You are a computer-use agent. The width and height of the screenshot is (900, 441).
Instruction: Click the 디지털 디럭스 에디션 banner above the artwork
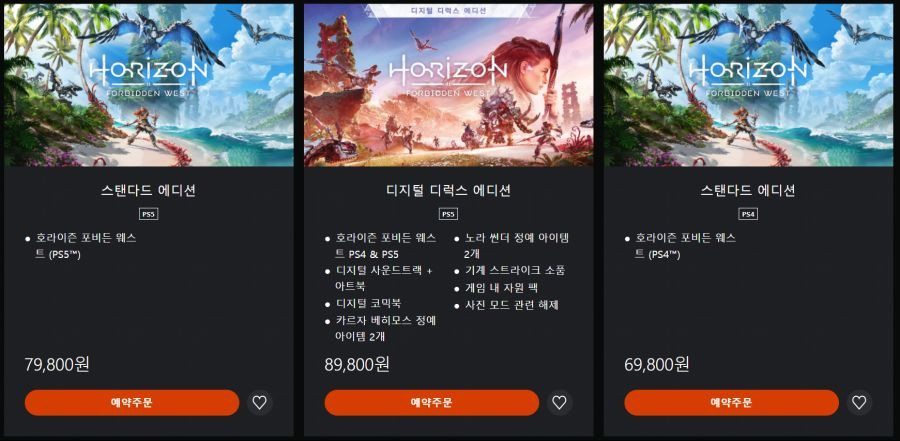click(x=449, y=10)
